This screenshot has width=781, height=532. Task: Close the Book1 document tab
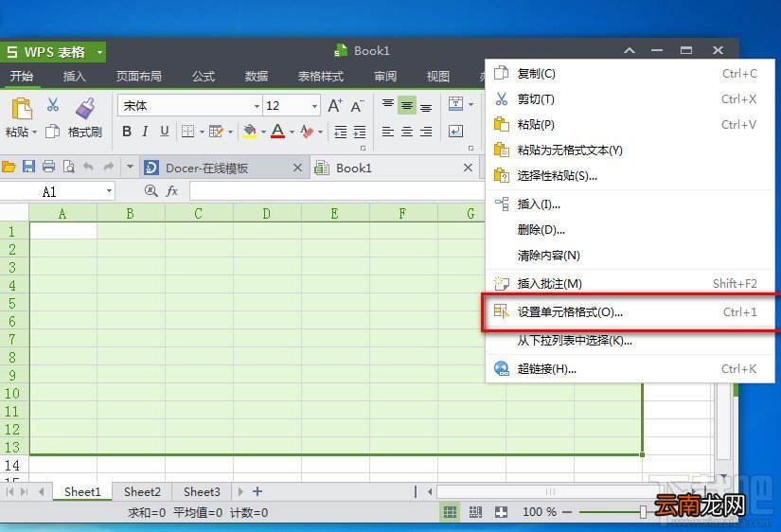tap(468, 168)
